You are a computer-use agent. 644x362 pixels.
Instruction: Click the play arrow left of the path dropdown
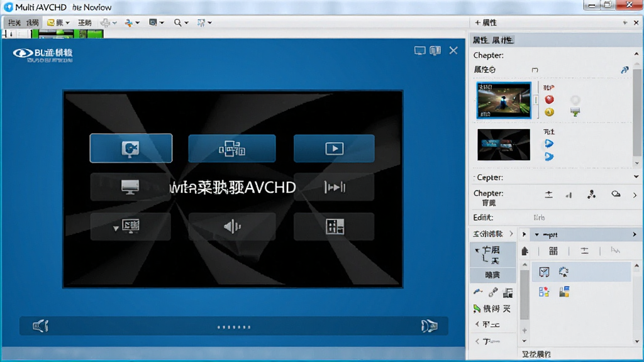pos(524,234)
